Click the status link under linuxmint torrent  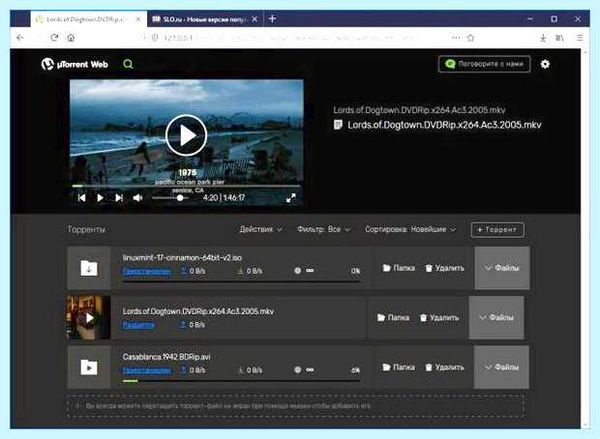click(147, 271)
